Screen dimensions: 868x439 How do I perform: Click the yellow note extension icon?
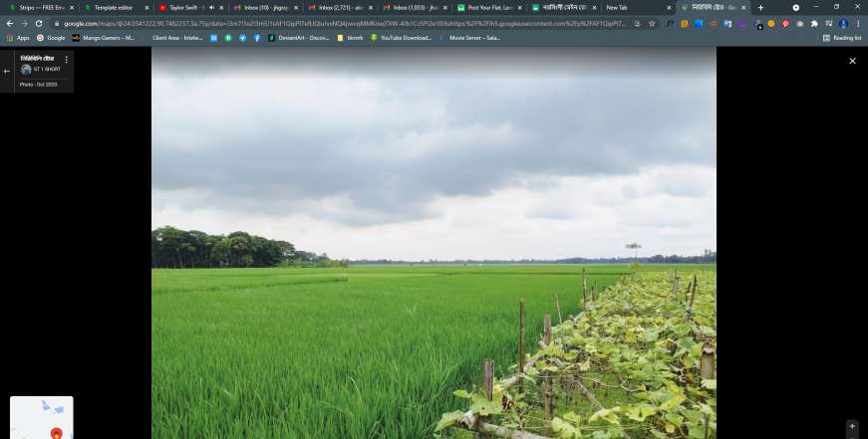(685, 24)
